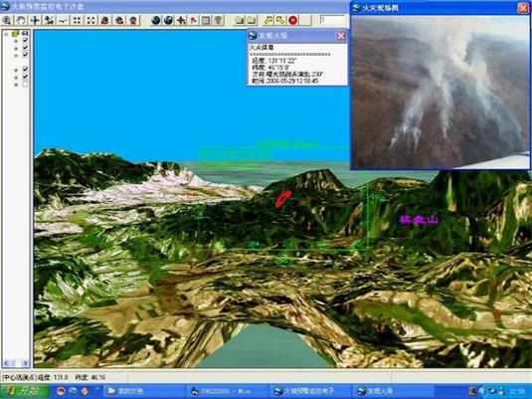This screenshot has height=399, width=532.
Task: Uncheck the first layer checkbox in tree
Action: pyautogui.click(x=25, y=40)
